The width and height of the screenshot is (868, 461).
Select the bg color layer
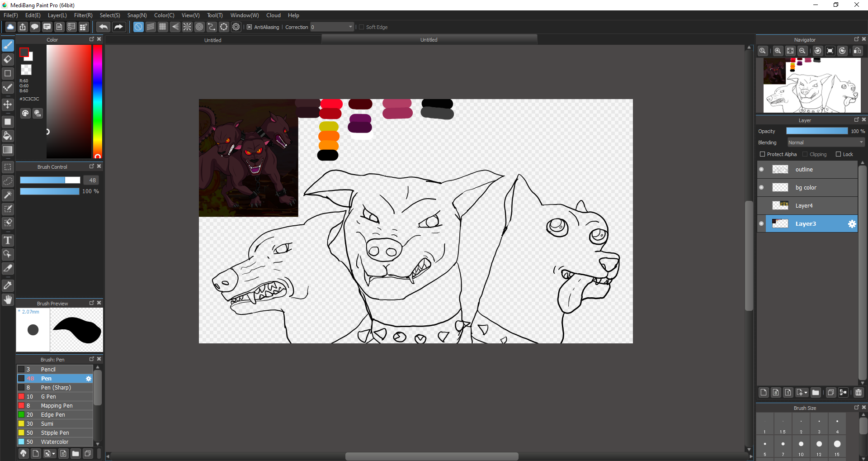pyautogui.click(x=807, y=188)
